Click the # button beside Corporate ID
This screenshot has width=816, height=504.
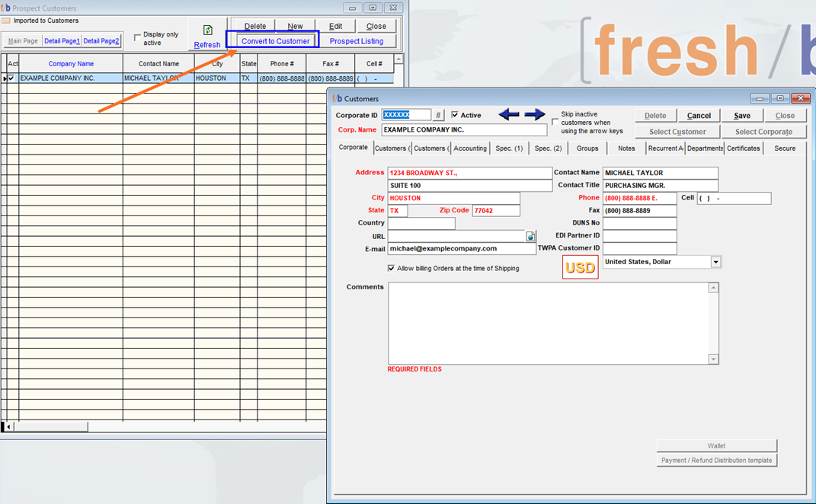coord(438,116)
